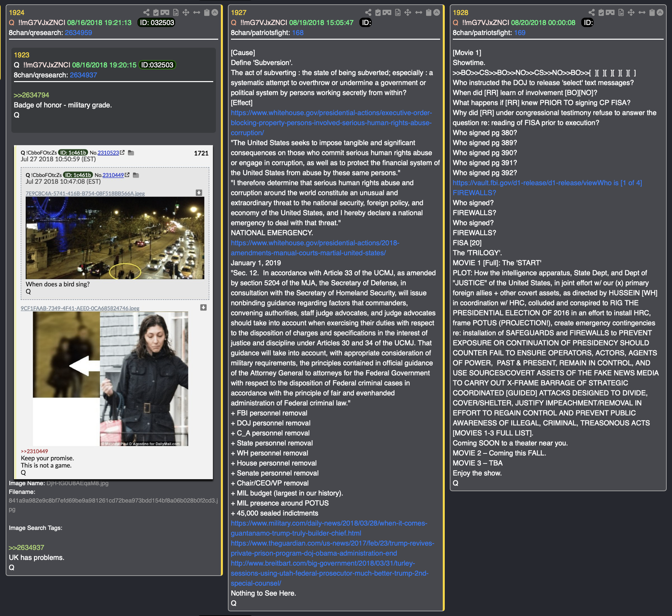Open the embedded screenshot image in post 1924
672x616 pixels.
tap(113, 312)
